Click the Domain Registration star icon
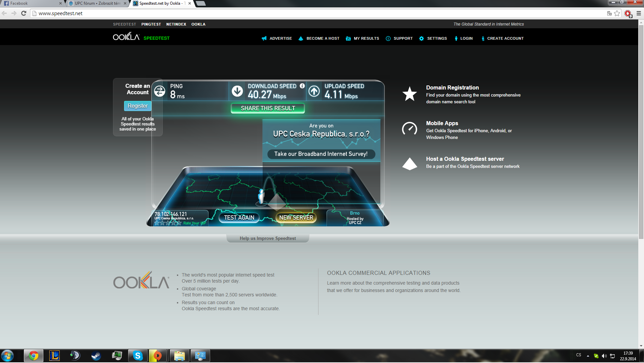This screenshot has height=363, width=644. pyautogui.click(x=410, y=94)
